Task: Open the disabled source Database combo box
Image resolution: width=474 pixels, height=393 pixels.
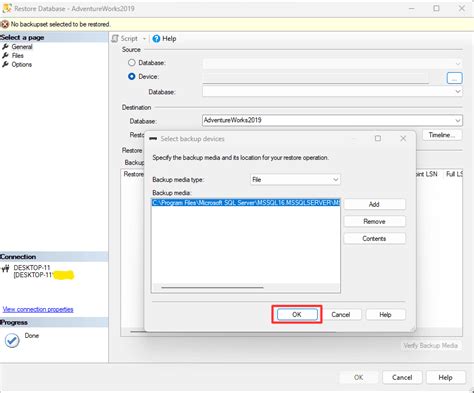Action: tap(332, 63)
